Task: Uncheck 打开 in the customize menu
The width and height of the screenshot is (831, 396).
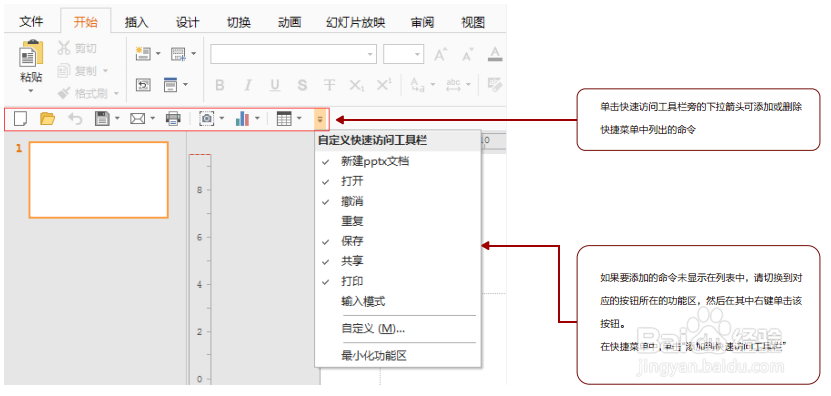Action: point(397,181)
